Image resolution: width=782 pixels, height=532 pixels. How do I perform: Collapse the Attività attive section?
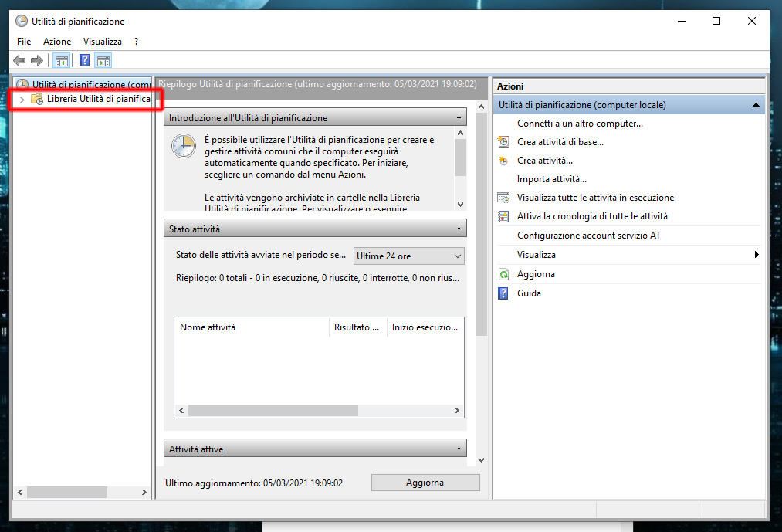click(460, 449)
